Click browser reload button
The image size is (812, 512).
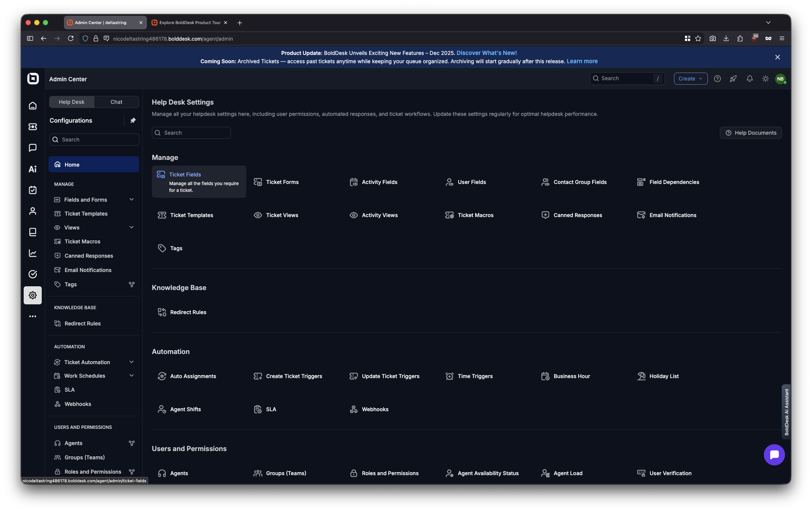coord(71,38)
